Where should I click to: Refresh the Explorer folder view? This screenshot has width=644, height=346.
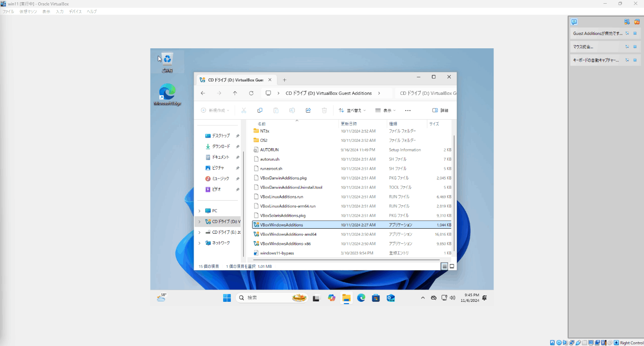pos(251,93)
